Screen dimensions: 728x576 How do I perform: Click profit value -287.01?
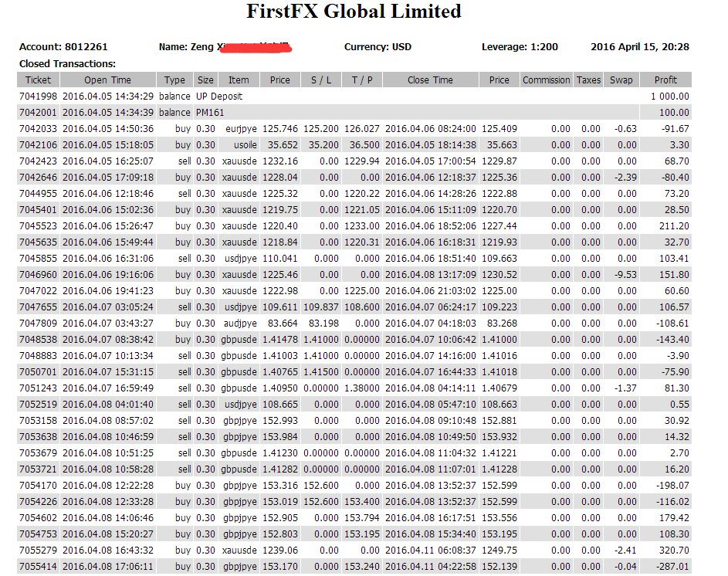point(672,567)
